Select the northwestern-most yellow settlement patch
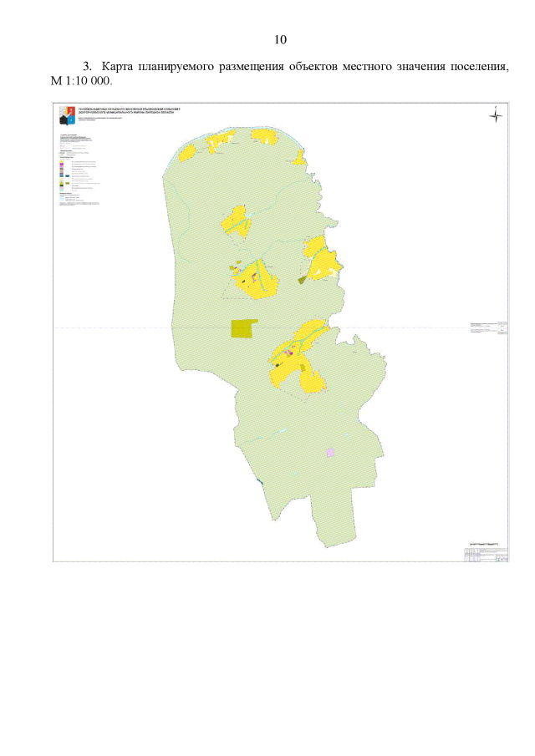Viewport: 535px width, 756px height. [x=187, y=152]
